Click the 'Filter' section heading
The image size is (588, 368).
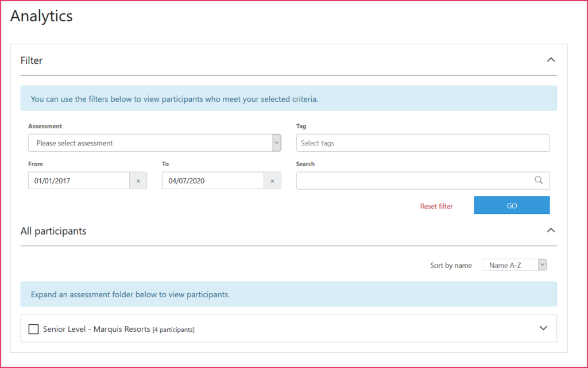(32, 60)
